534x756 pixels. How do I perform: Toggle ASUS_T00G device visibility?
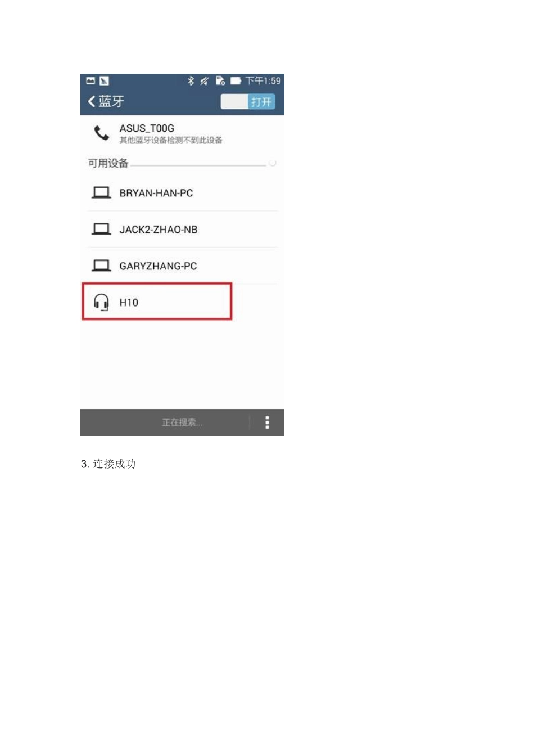pyautogui.click(x=182, y=134)
